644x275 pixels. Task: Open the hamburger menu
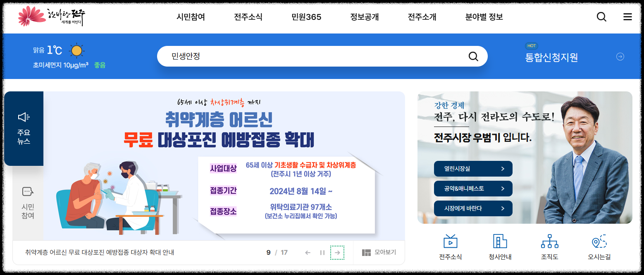627,17
